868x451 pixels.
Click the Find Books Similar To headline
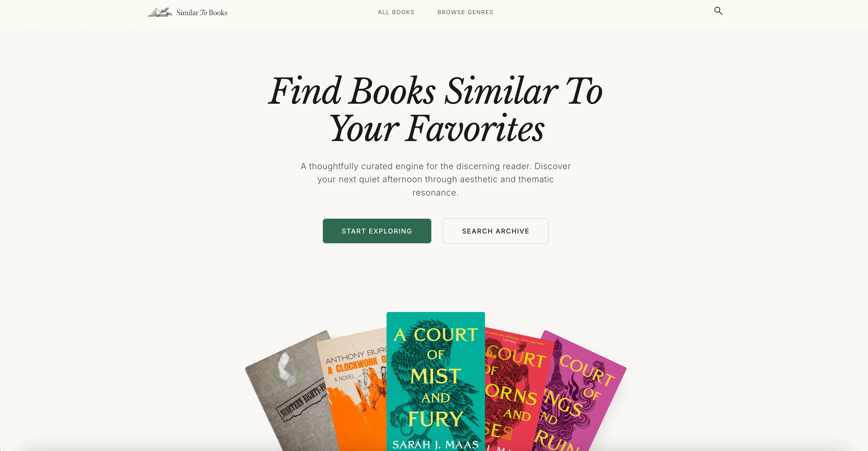click(x=435, y=90)
